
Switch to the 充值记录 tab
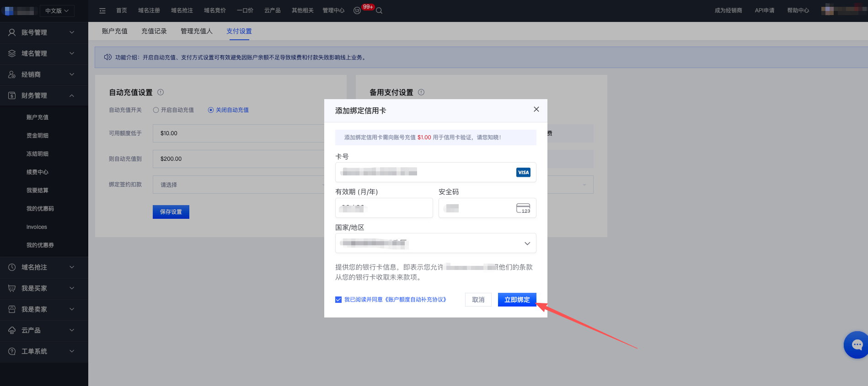point(154,31)
